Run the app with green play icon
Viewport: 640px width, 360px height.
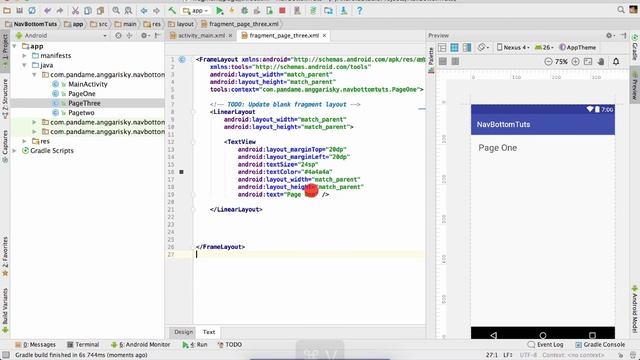220,11
